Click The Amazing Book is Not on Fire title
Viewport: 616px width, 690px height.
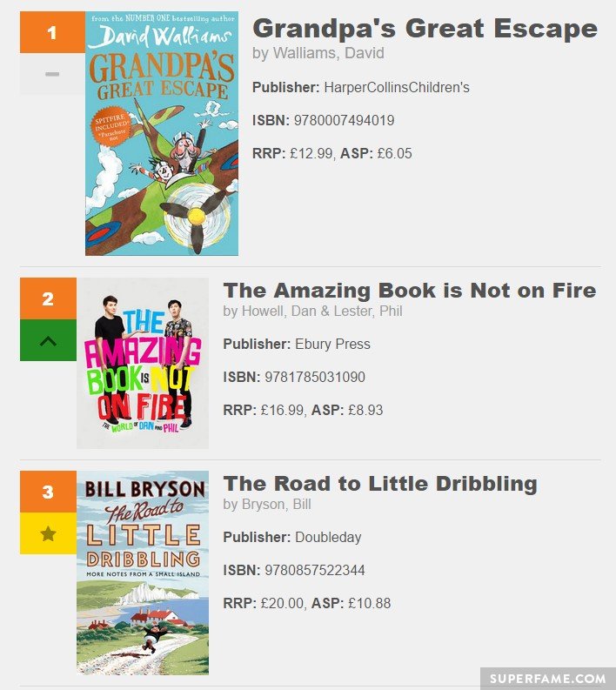click(410, 291)
